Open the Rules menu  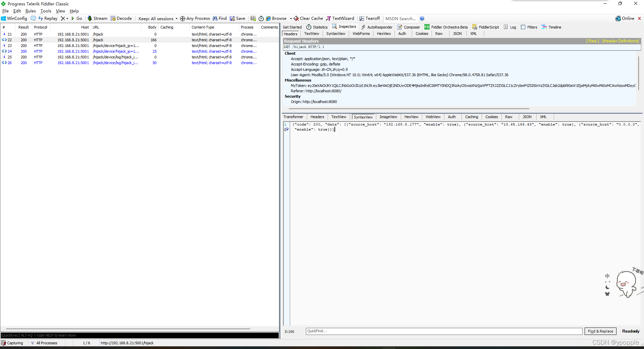coord(31,11)
